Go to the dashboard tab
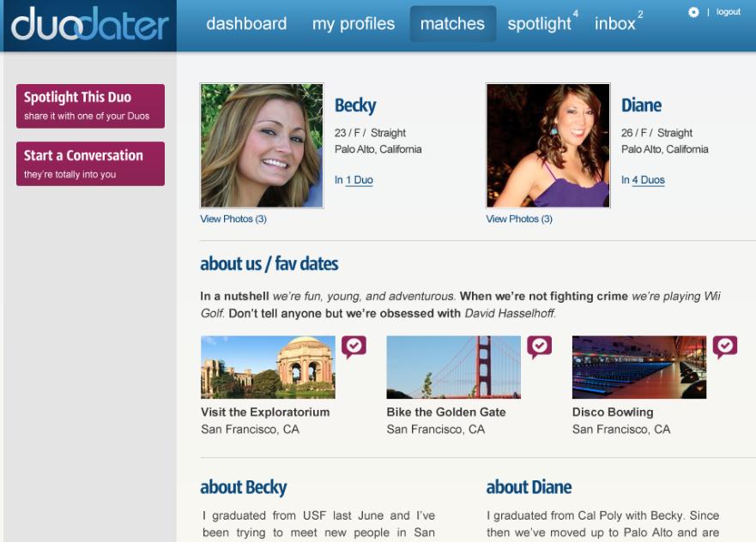 [x=246, y=24]
